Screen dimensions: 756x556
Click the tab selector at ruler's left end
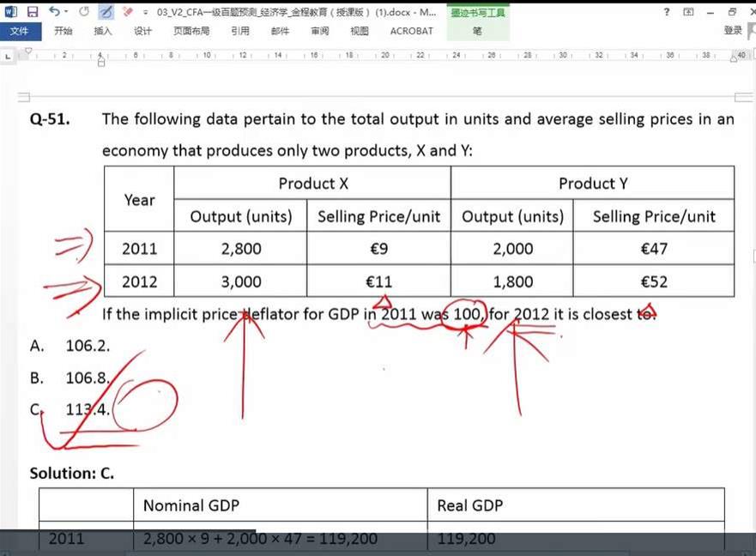click(8, 55)
